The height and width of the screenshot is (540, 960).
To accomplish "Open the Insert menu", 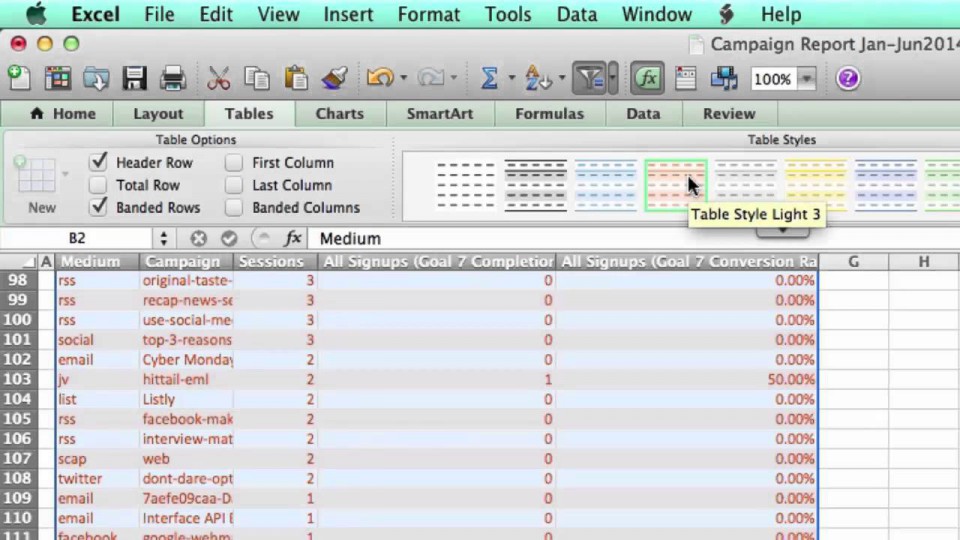I will click(348, 13).
